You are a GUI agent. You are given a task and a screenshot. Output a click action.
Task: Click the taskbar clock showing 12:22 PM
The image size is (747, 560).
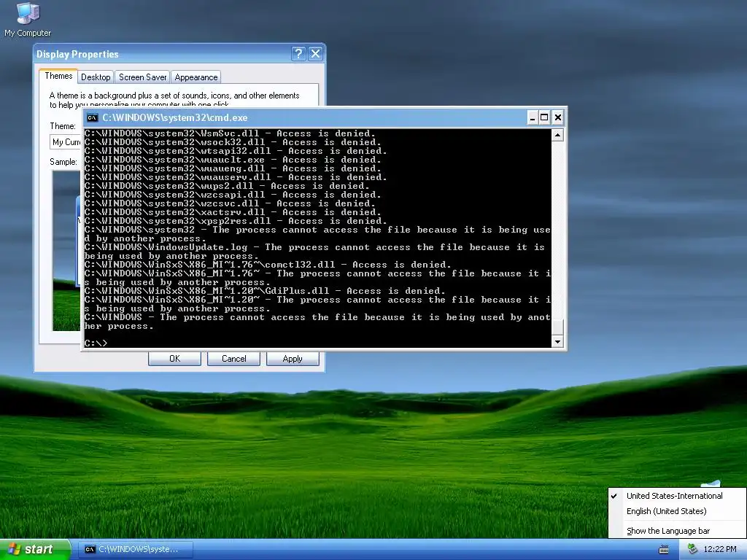tap(720, 550)
